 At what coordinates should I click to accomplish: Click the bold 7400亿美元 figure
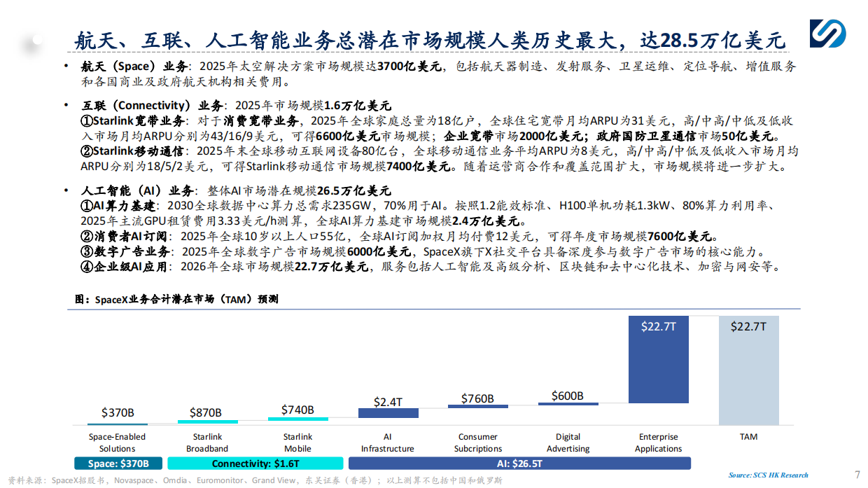419,167
